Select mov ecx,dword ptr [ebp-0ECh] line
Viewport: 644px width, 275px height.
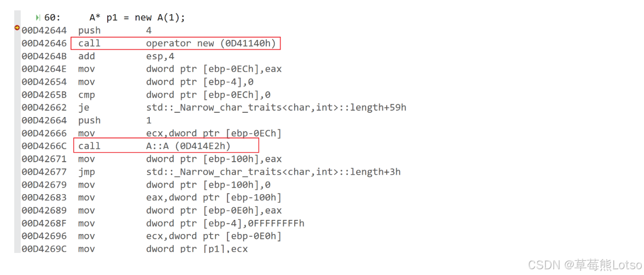click(x=152, y=133)
